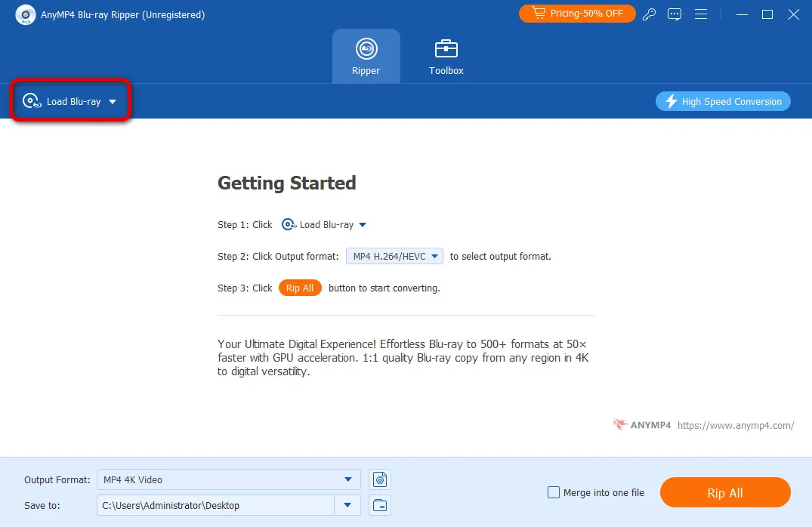The image size is (812, 527).
Task: Enable Merge into one file checkbox
Action: coord(554,493)
